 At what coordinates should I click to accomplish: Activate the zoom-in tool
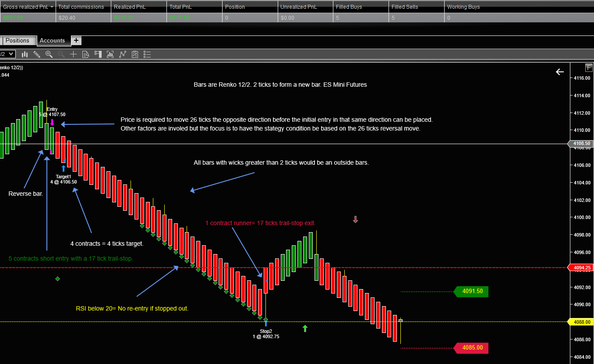click(49, 54)
